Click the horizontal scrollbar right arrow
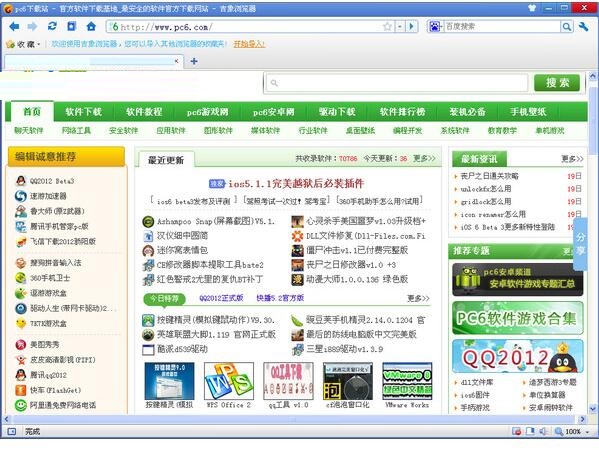This screenshot has width=599, height=450. (x=583, y=419)
